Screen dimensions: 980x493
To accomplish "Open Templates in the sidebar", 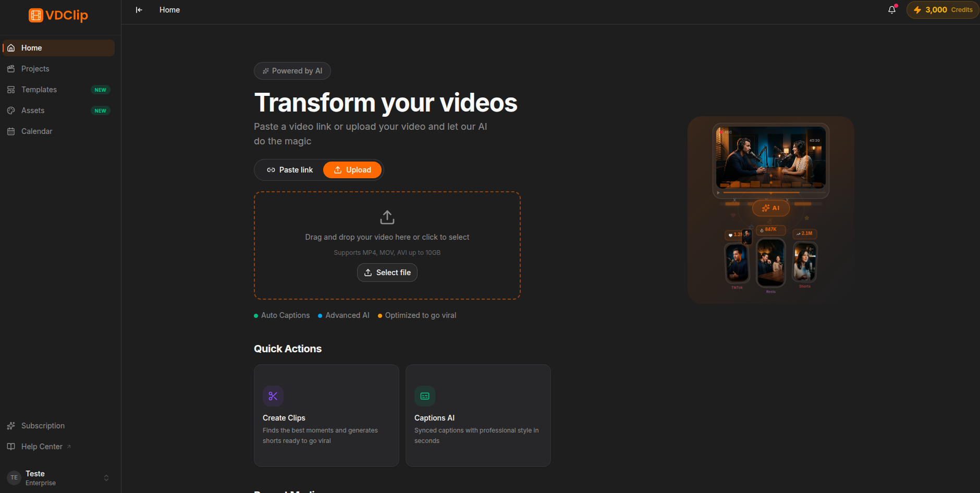I will pyautogui.click(x=58, y=90).
